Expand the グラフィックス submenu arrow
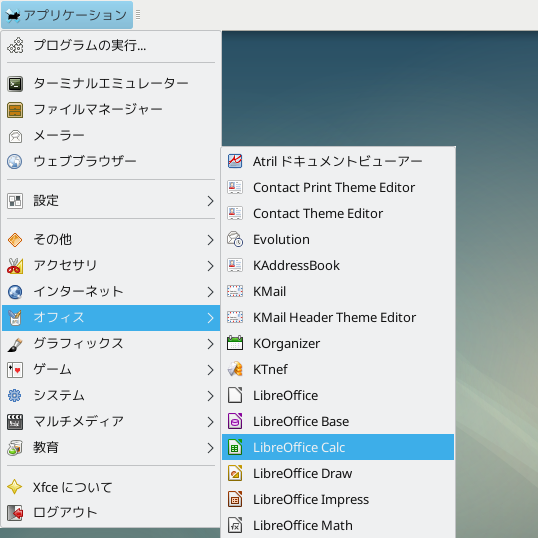 pyautogui.click(x=211, y=344)
